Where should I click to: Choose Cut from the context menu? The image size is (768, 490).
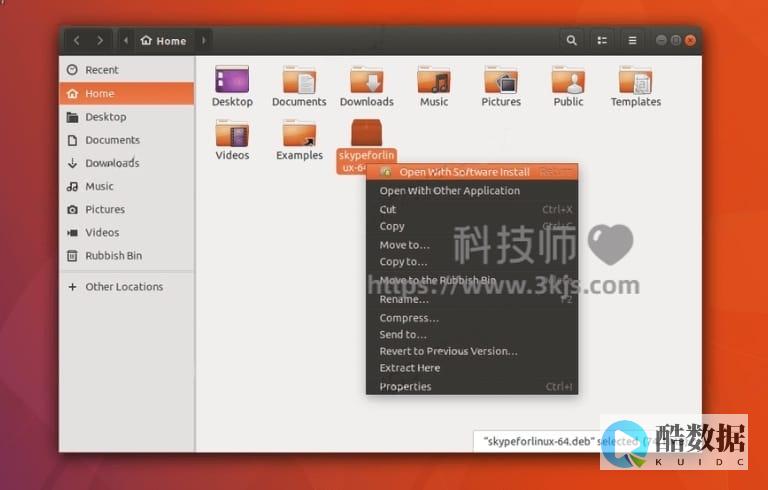(472, 209)
